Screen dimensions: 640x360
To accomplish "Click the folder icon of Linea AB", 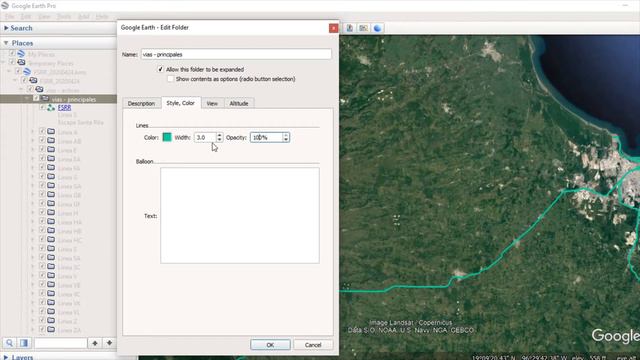I will (x=51, y=141).
